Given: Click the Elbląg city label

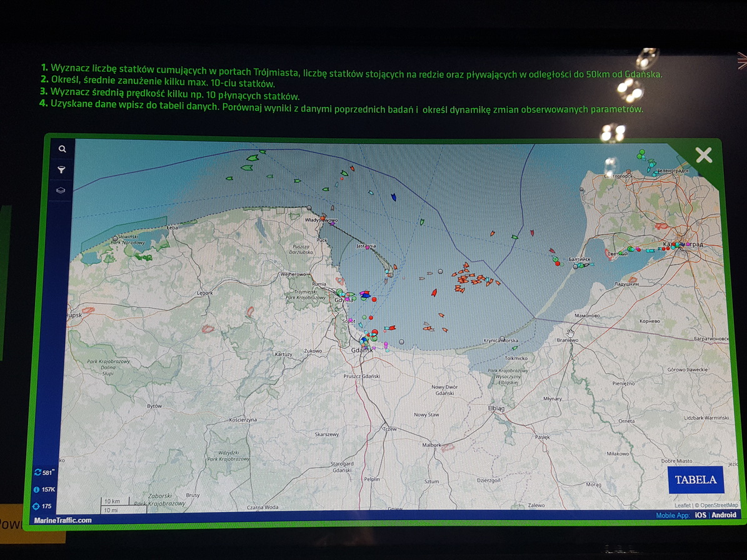Looking at the screenshot, I should click(496, 408).
